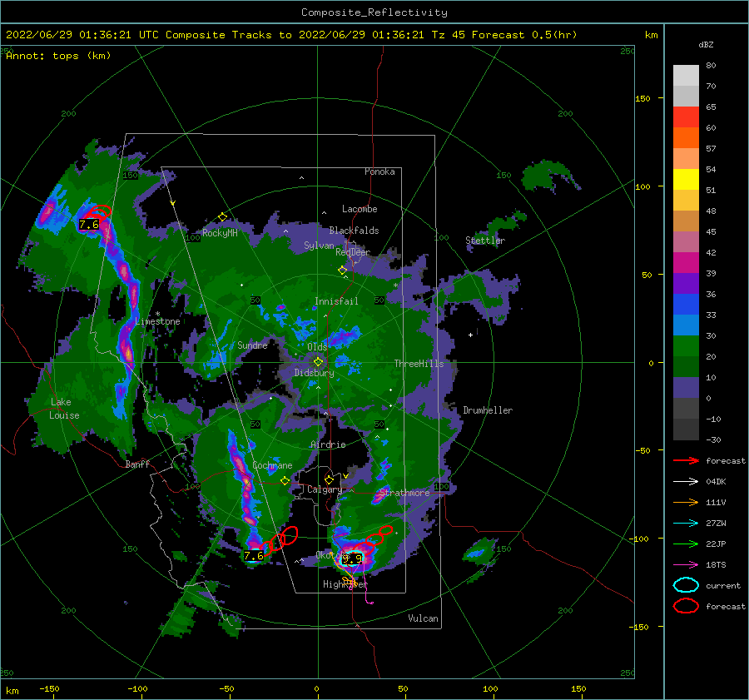Click the red forecast ellipse legend icon

(686, 606)
